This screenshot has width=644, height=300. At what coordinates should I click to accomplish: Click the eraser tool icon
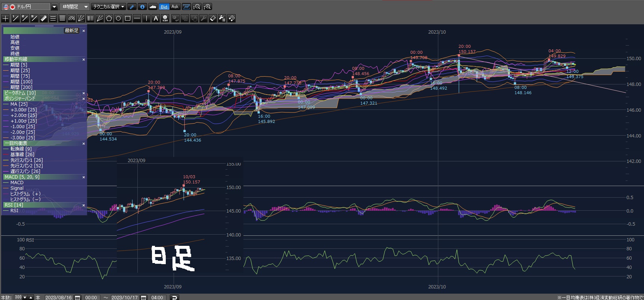pos(213,18)
